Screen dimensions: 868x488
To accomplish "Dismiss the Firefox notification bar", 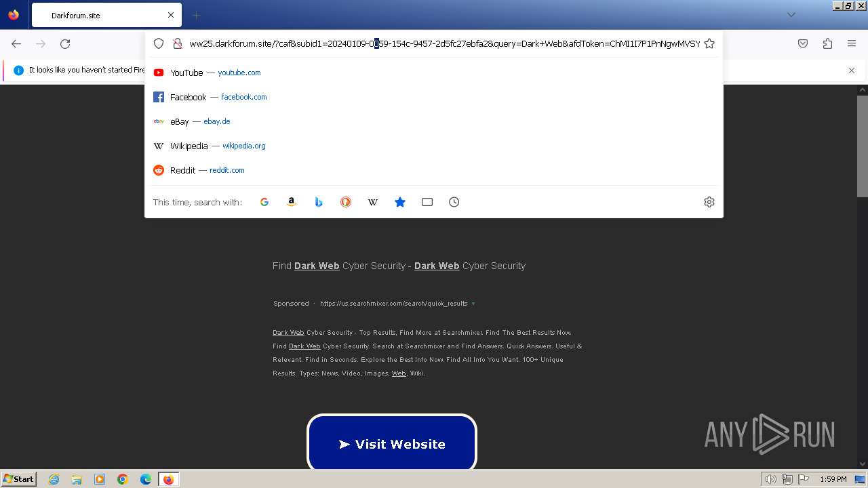I will (x=852, y=70).
